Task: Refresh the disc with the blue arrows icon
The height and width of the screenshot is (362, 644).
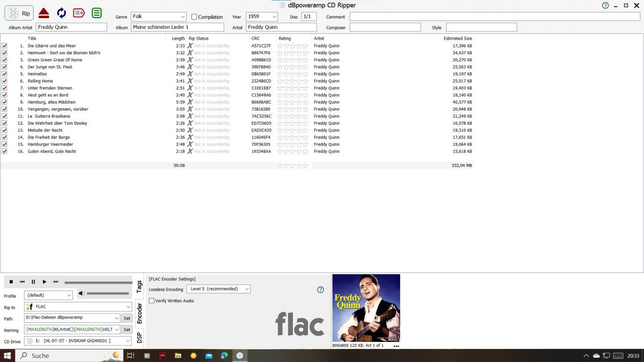Action: tap(61, 13)
